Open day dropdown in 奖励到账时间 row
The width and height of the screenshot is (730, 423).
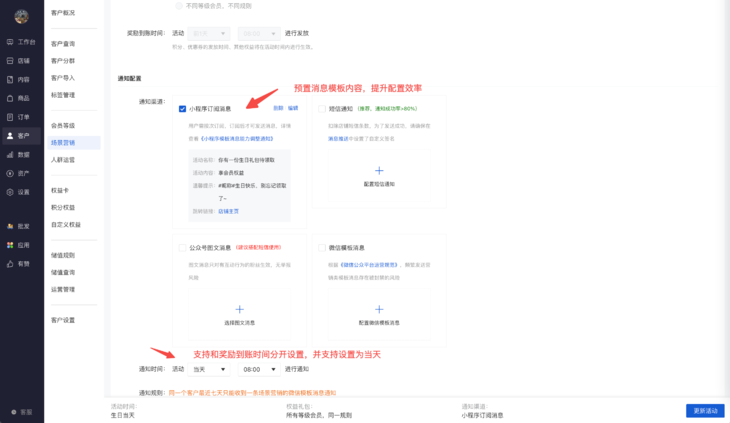209,34
